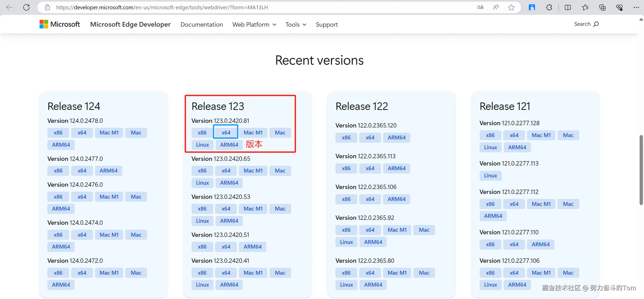The height and width of the screenshot is (299, 644).
Task: Open split screen view
Action: click(568, 7)
